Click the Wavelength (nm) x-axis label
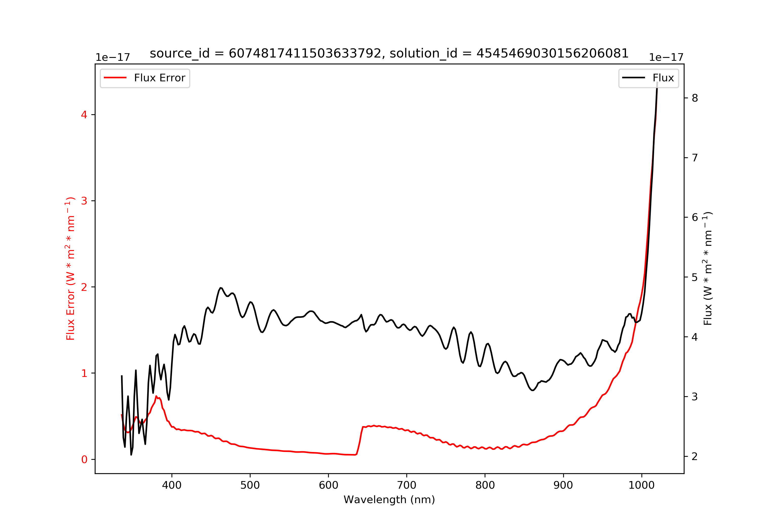 pos(389,500)
